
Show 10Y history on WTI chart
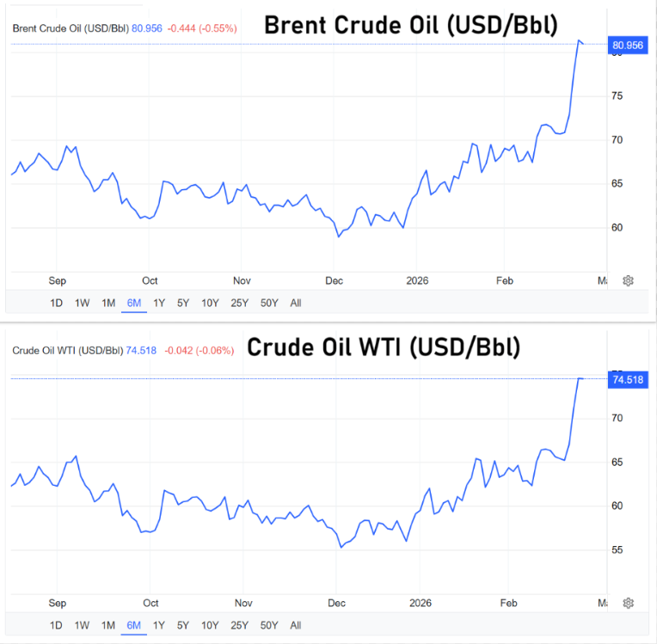pyautogui.click(x=210, y=625)
